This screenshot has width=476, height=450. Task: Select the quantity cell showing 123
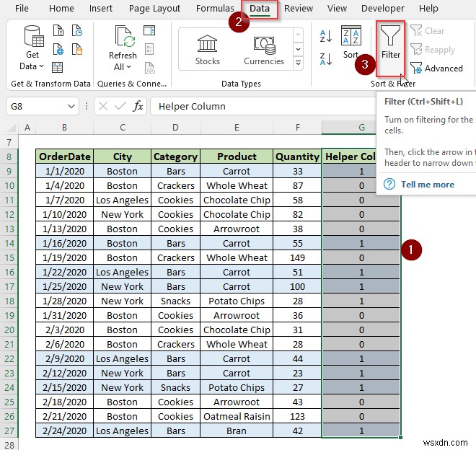point(297,416)
